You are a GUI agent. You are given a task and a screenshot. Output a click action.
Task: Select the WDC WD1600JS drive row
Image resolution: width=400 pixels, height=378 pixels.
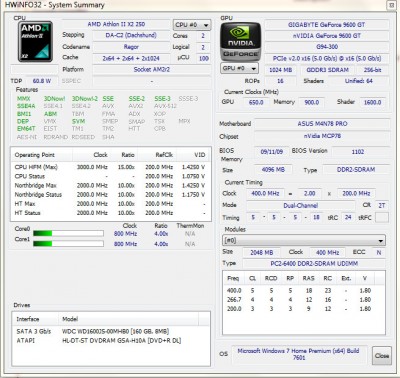point(110,331)
